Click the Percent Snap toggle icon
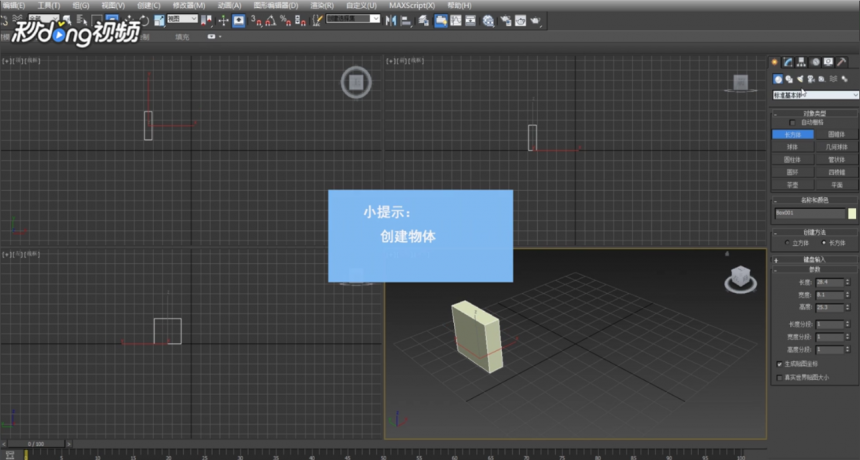 click(x=285, y=21)
